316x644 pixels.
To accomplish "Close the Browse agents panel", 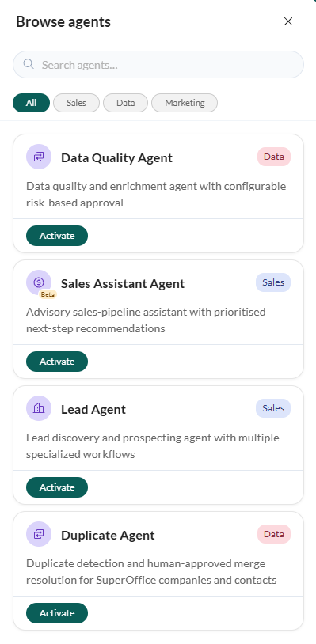I will (x=288, y=22).
